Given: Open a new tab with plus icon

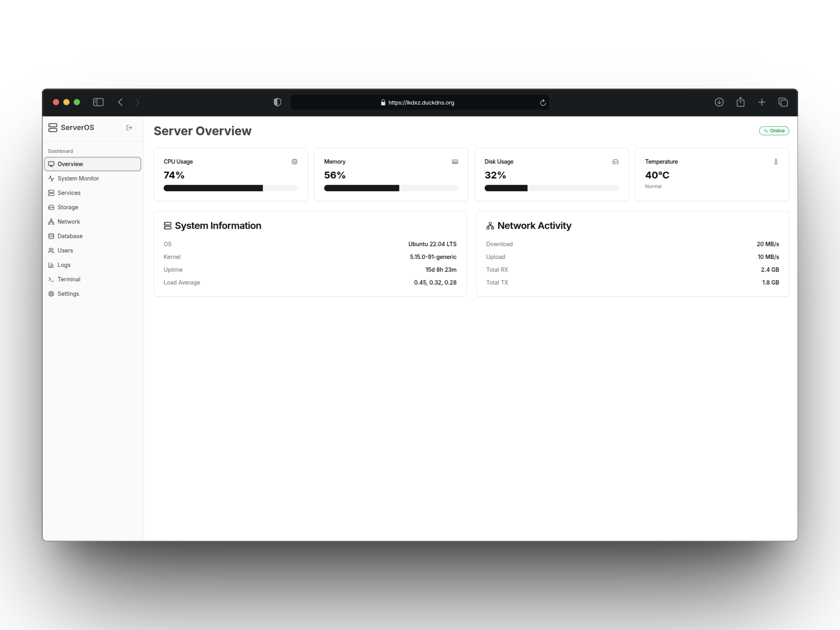Looking at the screenshot, I should pyautogui.click(x=762, y=102).
